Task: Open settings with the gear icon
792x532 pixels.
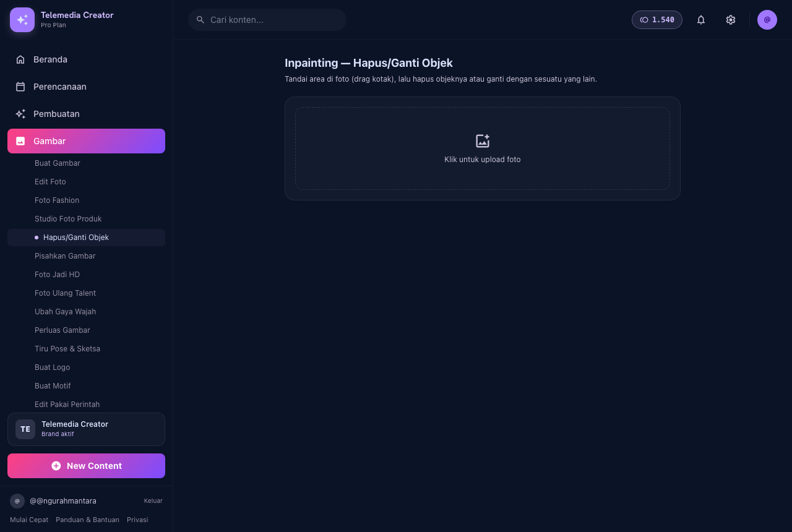Action: tap(731, 20)
